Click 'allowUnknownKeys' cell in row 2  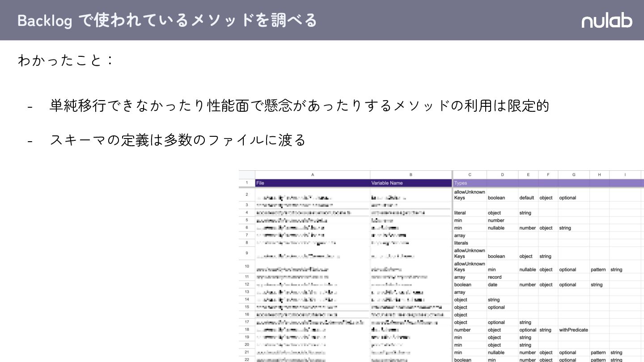[470, 195]
